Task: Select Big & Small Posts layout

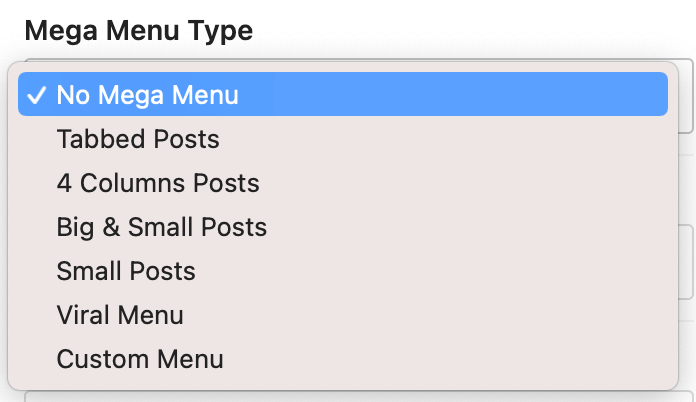Action: point(162,227)
